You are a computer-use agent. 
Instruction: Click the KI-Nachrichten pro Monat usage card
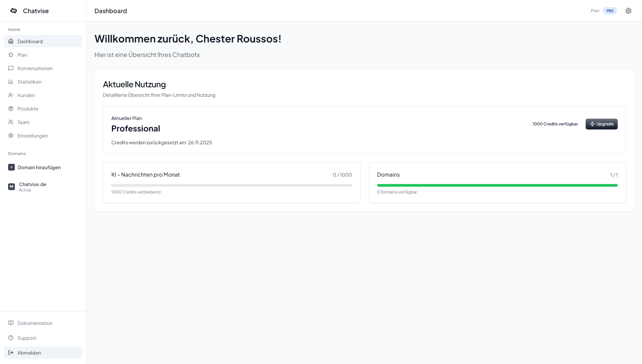tap(231, 183)
